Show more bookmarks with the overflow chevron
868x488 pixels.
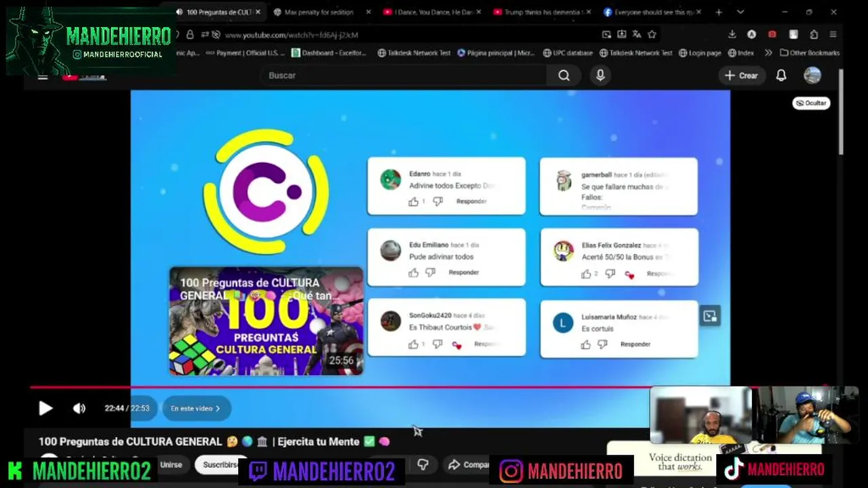click(x=768, y=53)
